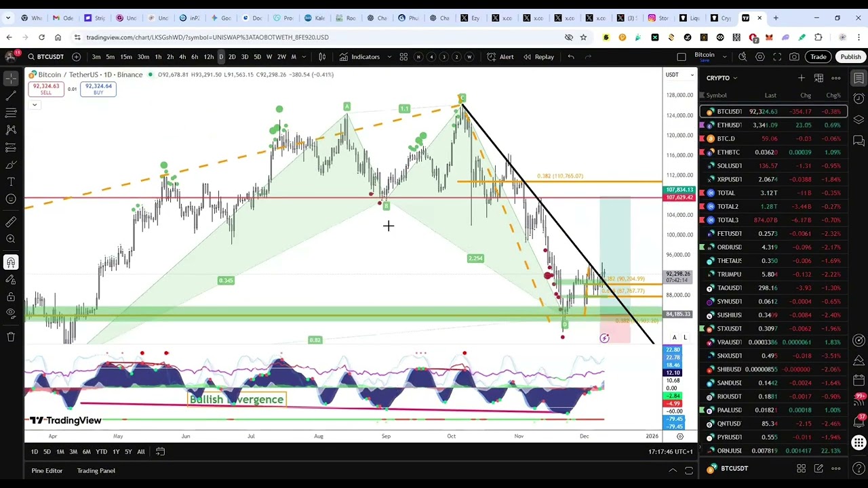Image resolution: width=868 pixels, height=488 pixels.
Task: Start bar Replay mode
Action: tap(538, 57)
